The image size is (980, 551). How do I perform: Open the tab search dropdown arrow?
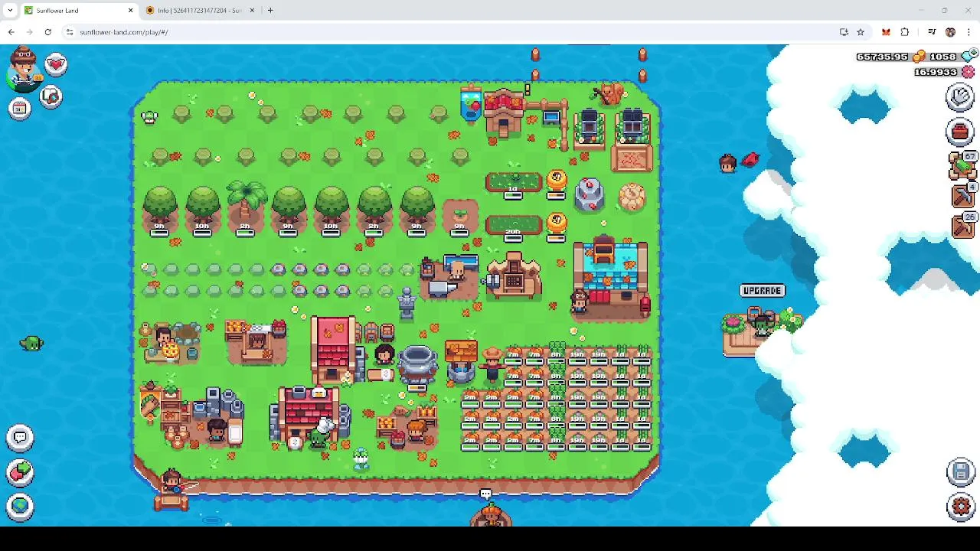(10, 11)
